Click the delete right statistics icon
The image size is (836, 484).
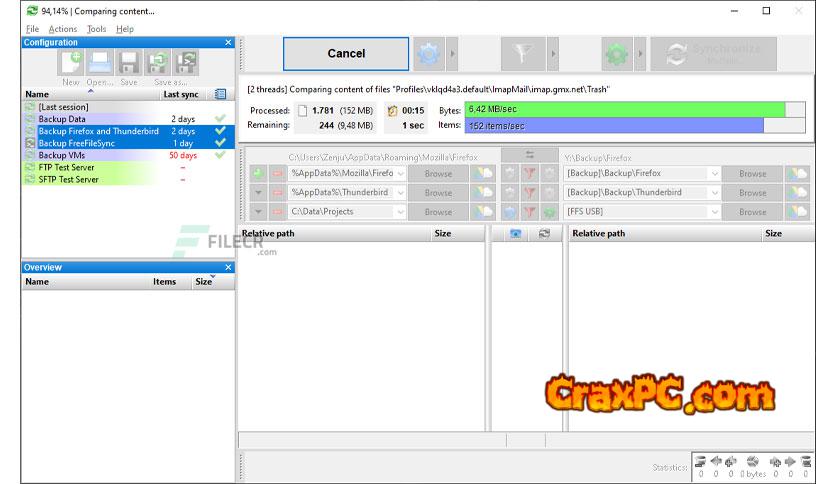806,461
